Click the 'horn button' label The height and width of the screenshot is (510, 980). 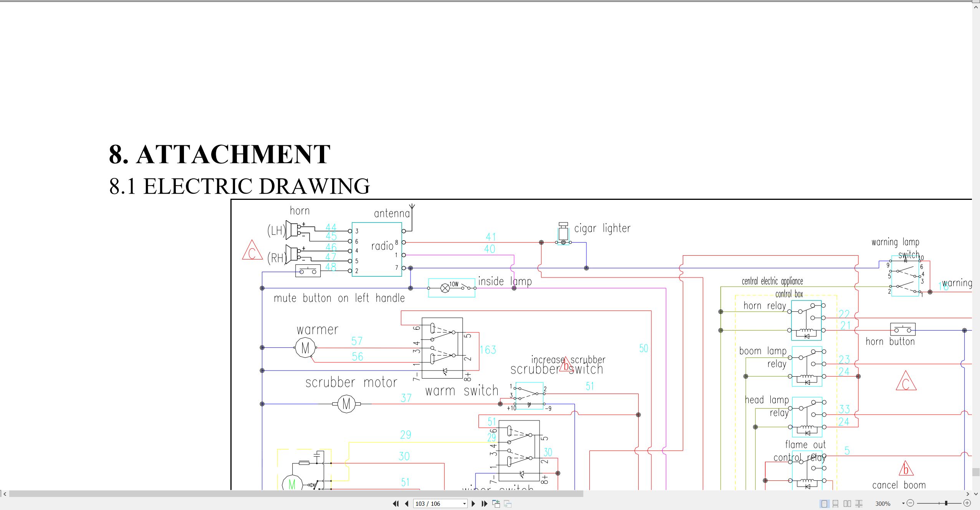(890, 342)
